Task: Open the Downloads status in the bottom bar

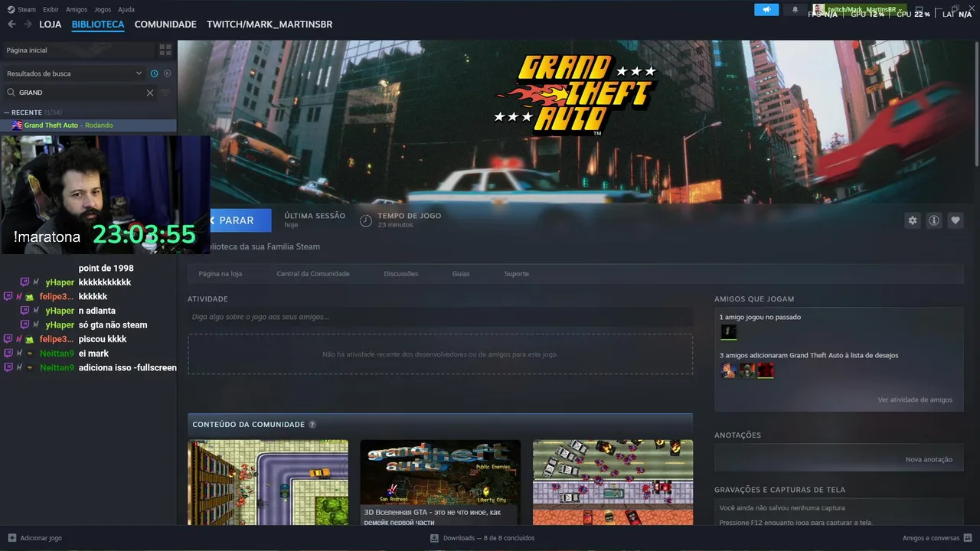Action: 483,538
